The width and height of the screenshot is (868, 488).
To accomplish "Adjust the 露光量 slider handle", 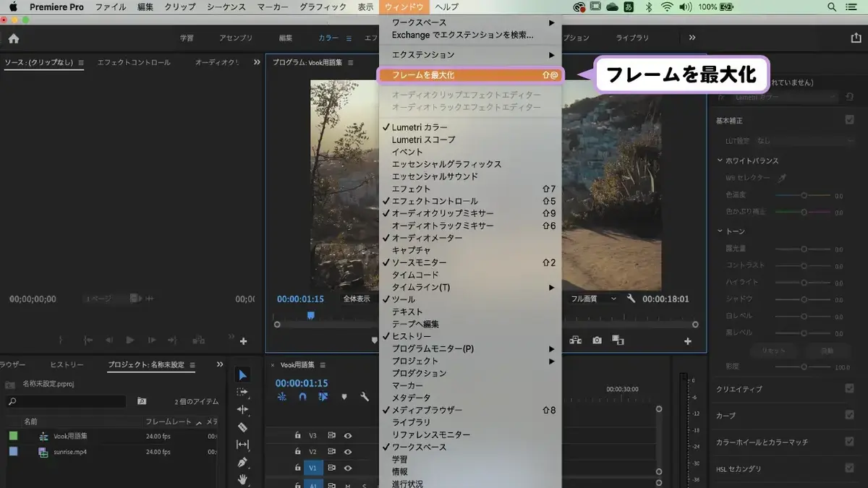I will [x=804, y=248].
